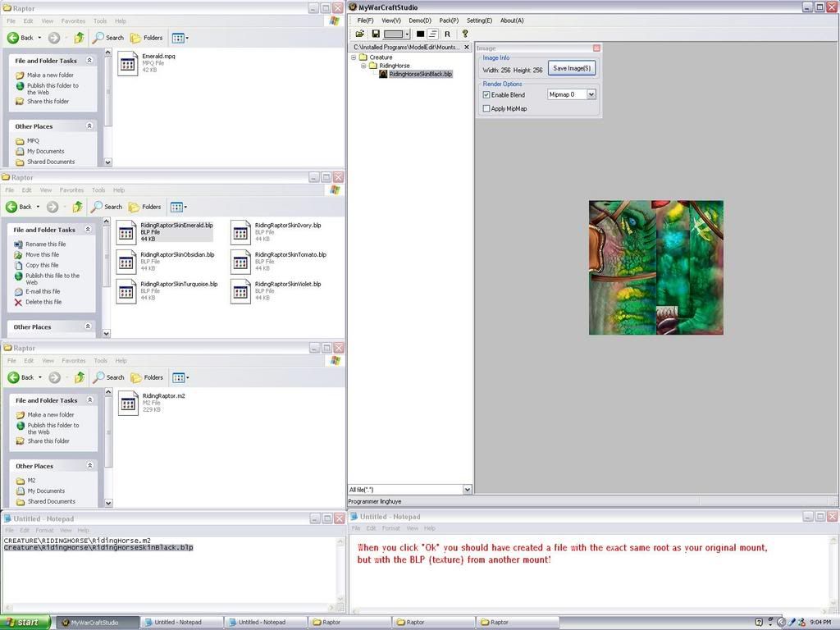Click Views icon in the Emerald.mpq Raptor window
The width and height of the screenshot is (840, 630).
tap(180, 38)
